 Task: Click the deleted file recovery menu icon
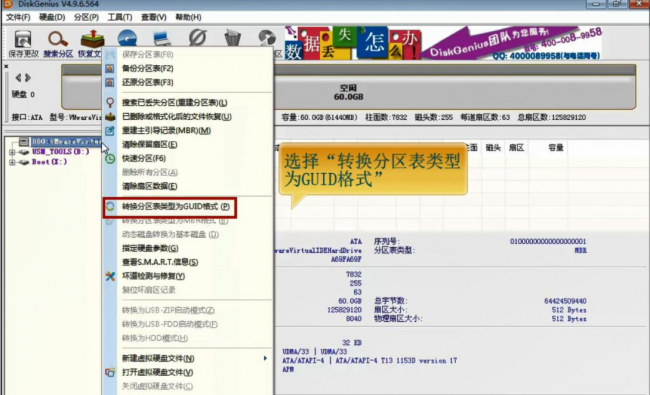(110, 117)
